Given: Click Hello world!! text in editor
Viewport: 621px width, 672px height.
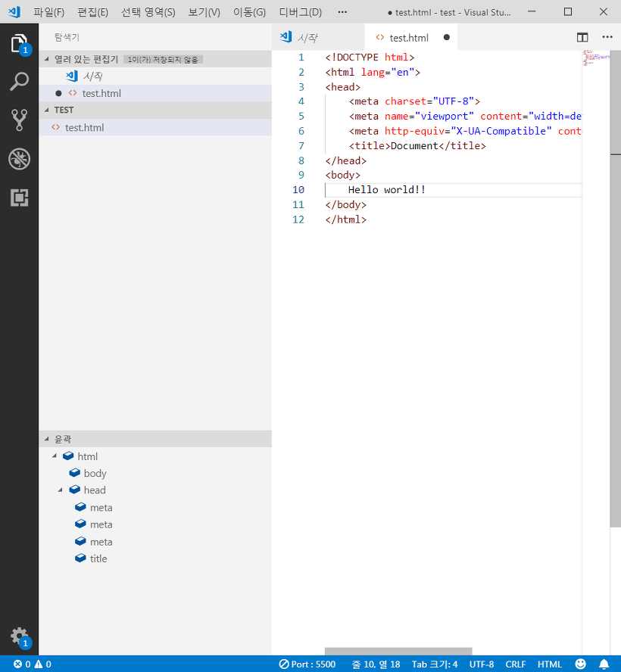Looking at the screenshot, I should point(386,190).
